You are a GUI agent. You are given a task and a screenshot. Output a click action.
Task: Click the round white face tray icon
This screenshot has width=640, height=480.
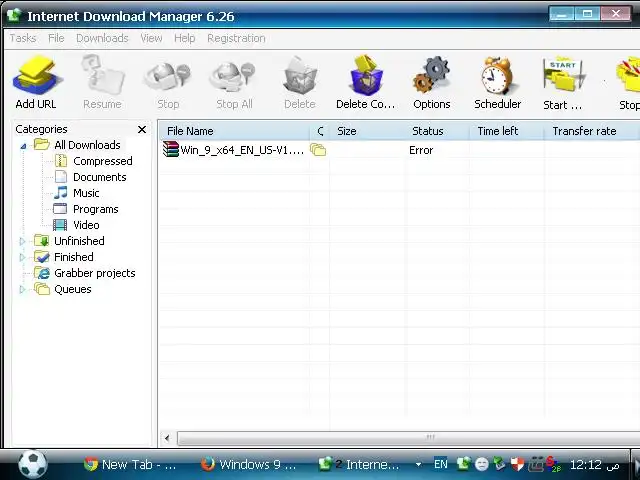pos(482,464)
